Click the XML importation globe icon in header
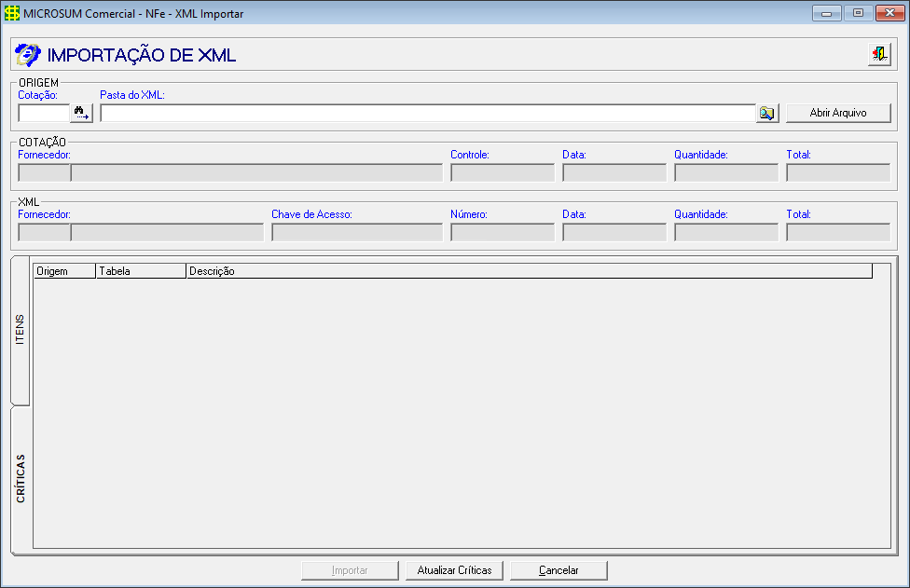Image resolution: width=910 pixels, height=588 pixels. pyautogui.click(x=29, y=54)
